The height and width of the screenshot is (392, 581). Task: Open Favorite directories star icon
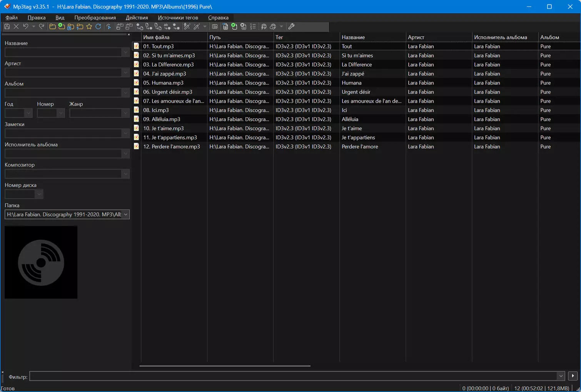89,27
